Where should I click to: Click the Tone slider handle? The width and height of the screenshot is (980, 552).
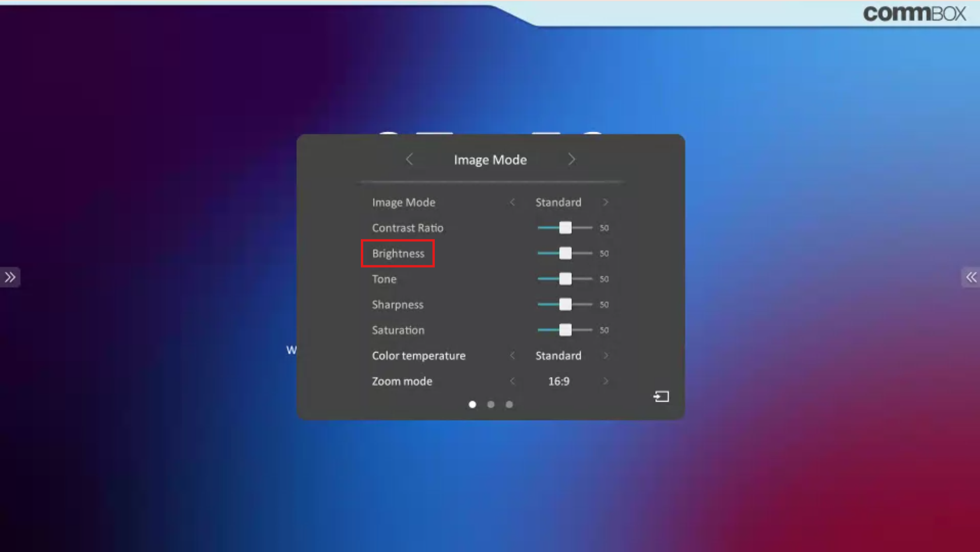[565, 279]
